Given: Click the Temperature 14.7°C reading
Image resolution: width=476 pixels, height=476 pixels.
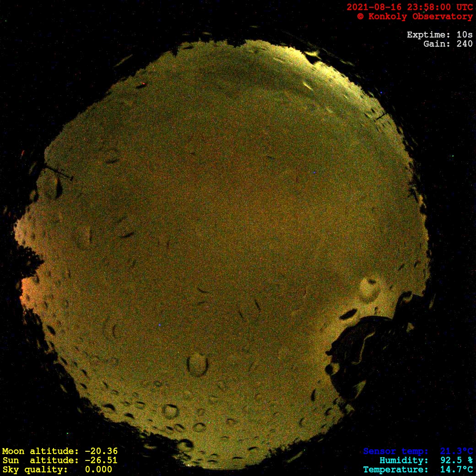Looking at the screenshot, I should point(418,470).
